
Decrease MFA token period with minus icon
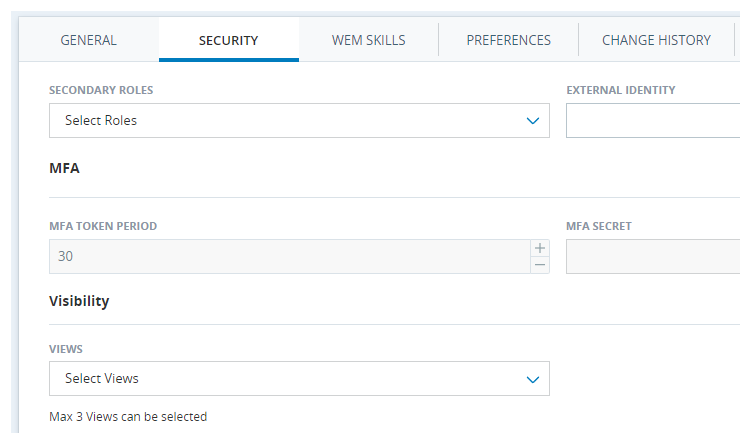(540, 265)
